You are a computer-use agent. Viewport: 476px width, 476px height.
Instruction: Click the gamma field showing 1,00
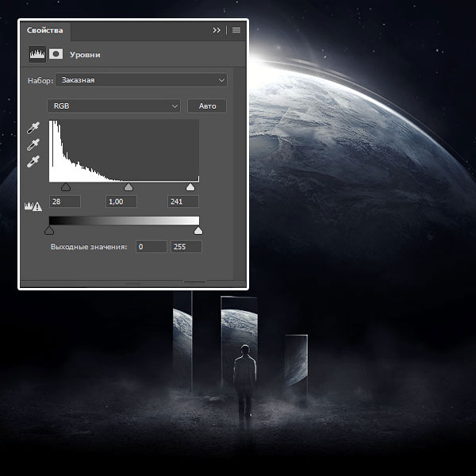(x=121, y=202)
